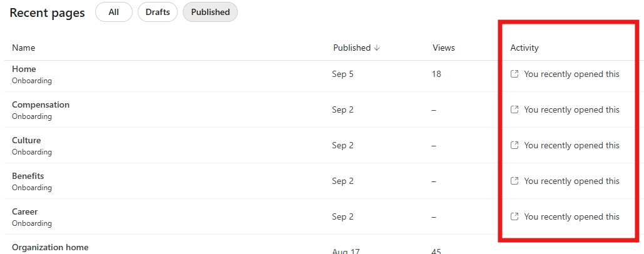Open the Compensation page
Image resolution: width=644 pixels, height=254 pixels.
click(41, 104)
